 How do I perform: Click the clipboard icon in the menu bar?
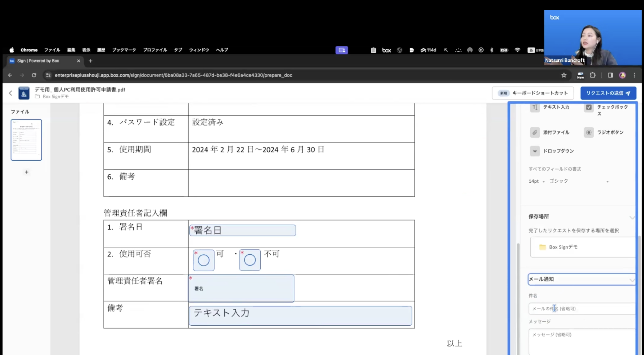[x=373, y=50]
